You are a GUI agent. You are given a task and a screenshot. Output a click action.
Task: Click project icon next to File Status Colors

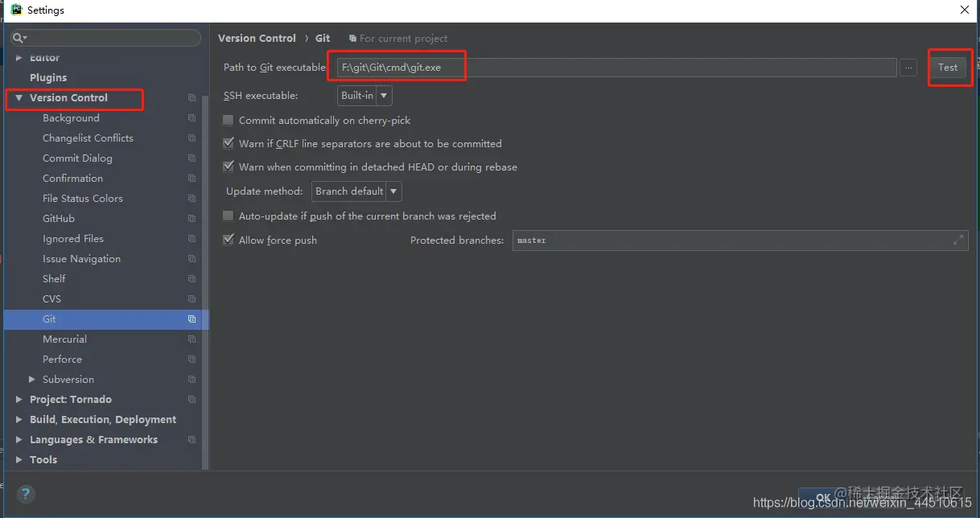[191, 199]
